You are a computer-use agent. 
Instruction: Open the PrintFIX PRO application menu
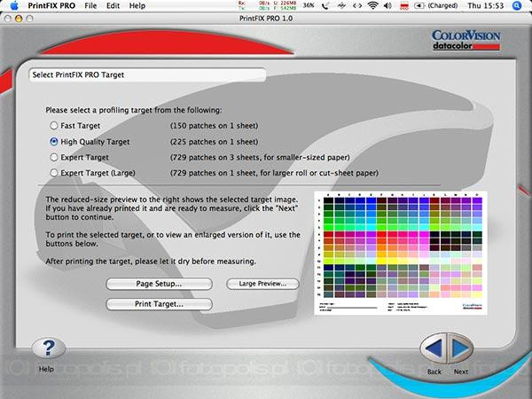51,5
